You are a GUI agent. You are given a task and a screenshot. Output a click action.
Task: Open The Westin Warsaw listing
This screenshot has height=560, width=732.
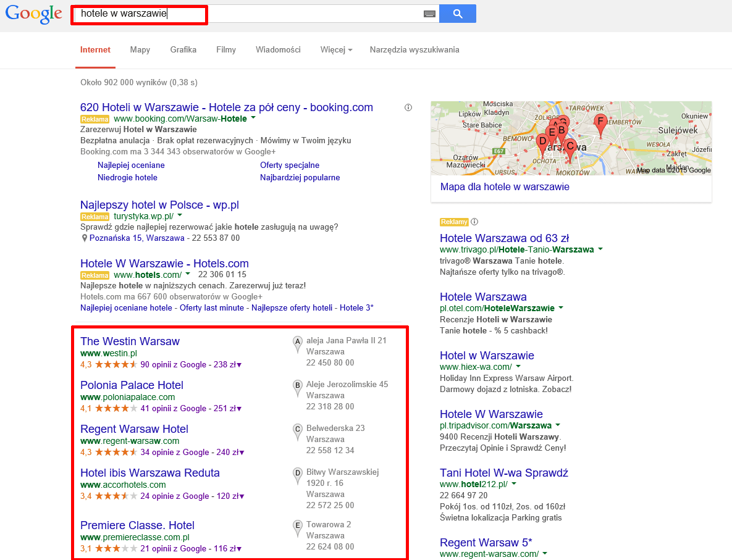130,341
